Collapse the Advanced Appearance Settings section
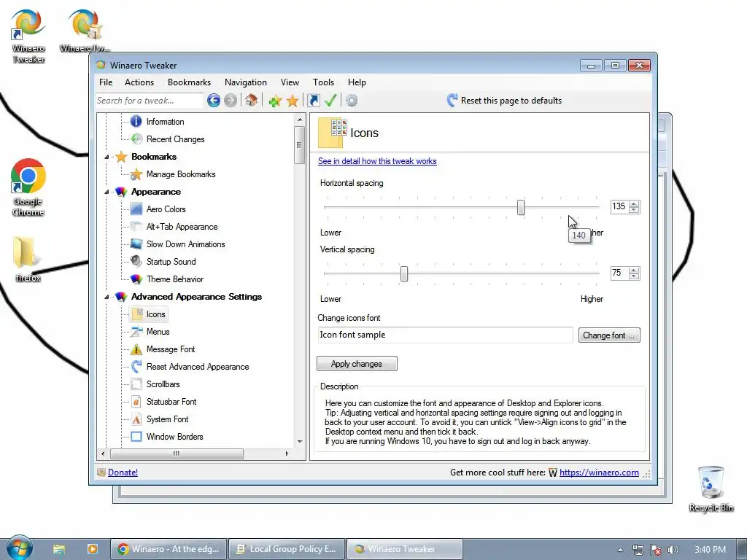The image size is (747, 560). pyautogui.click(x=107, y=297)
